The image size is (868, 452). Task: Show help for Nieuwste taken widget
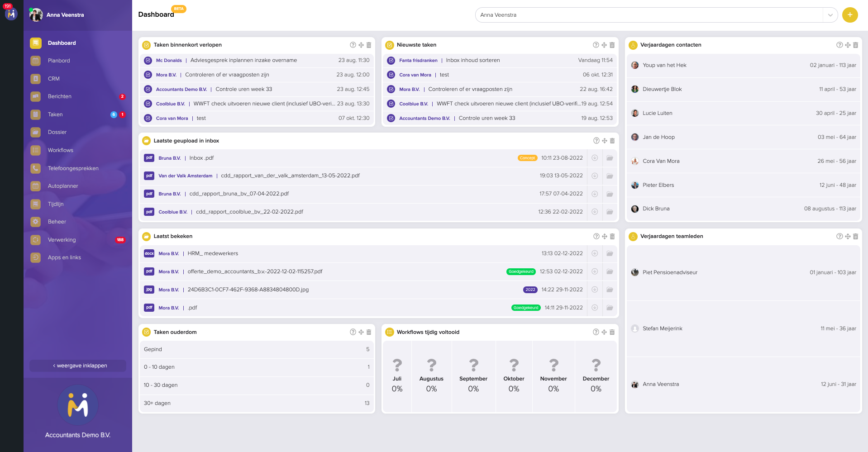coord(596,45)
